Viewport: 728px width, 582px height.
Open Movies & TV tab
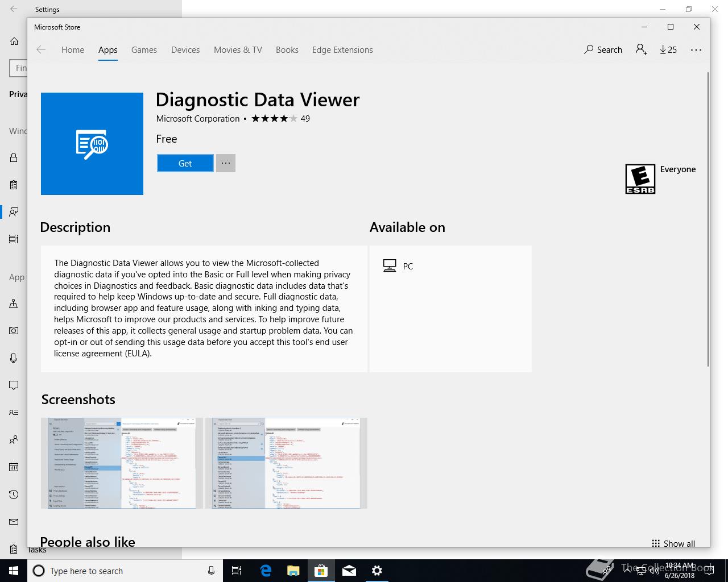pyautogui.click(x=238, y=50)
